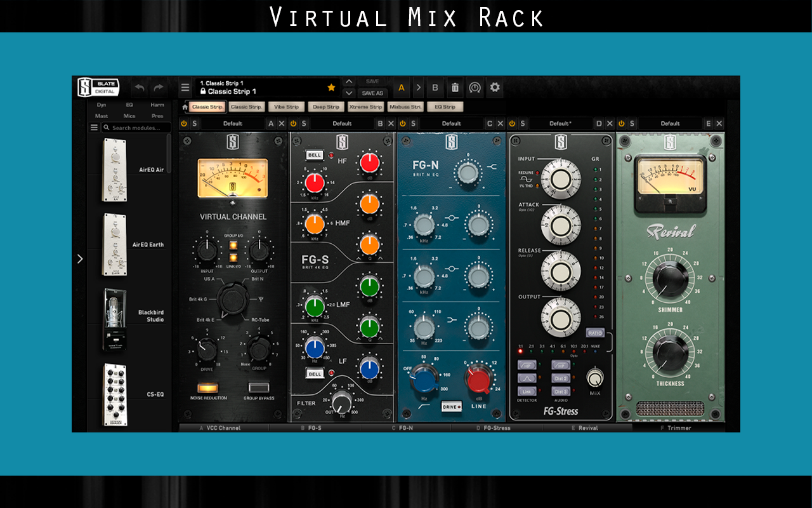Select the Harm module category
The width and height of the screenshot is (812, 508).
157,105
